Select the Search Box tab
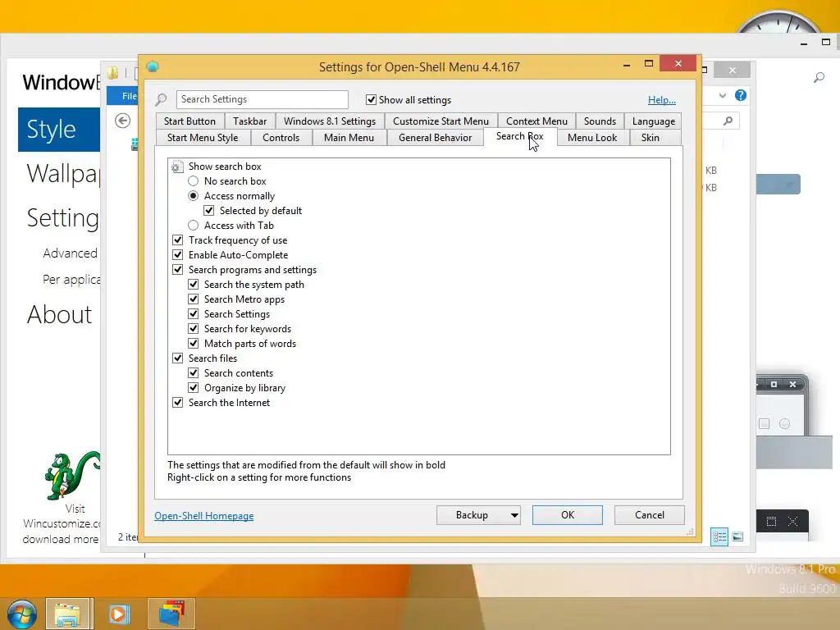The width and height of the screenshot is (840, 630). click(519, 137)
